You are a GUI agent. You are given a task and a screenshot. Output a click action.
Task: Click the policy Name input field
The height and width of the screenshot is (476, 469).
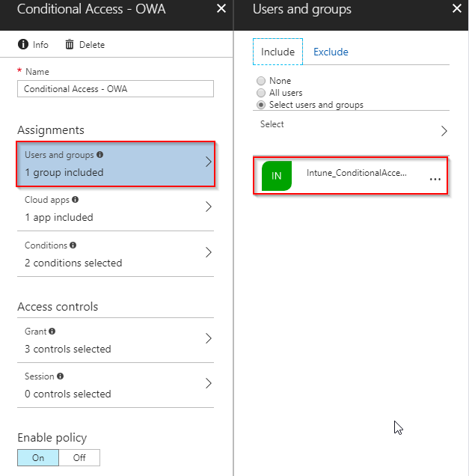(x=116, y=88)
